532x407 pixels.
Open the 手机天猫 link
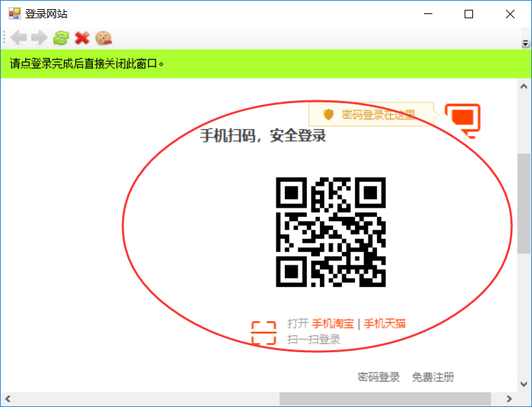tap(385, 323)
